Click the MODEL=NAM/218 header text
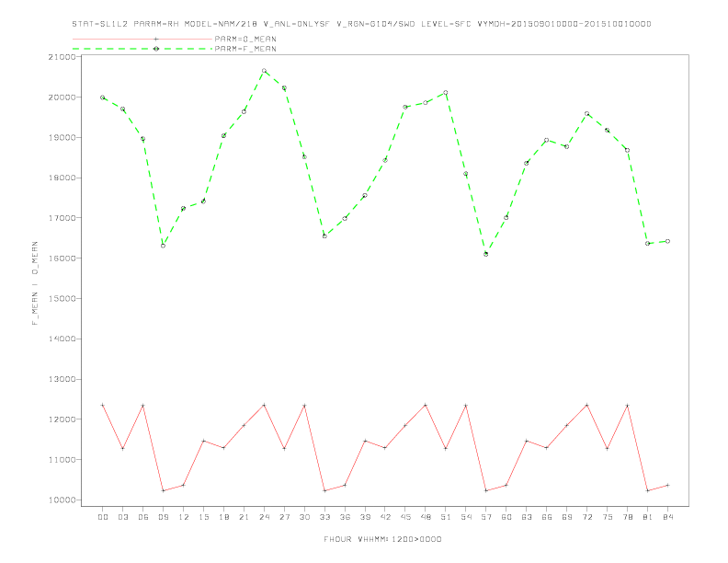728x563 pixels. tap(221, 24)
